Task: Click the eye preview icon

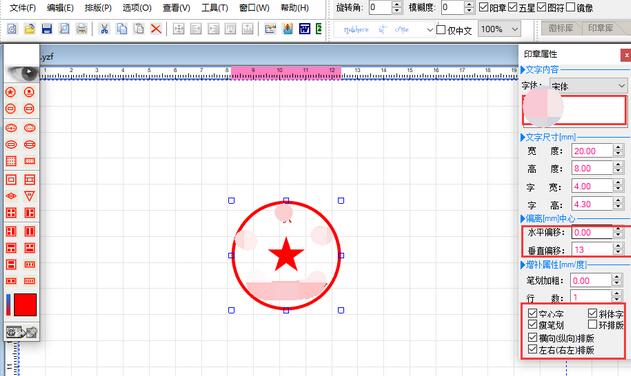Action: point(22,73)
